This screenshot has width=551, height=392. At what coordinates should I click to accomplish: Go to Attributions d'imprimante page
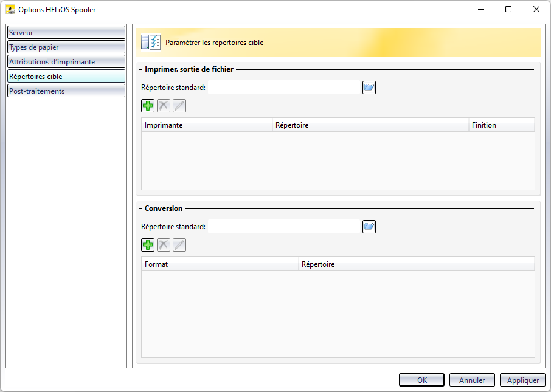click(x=66, y=62)
